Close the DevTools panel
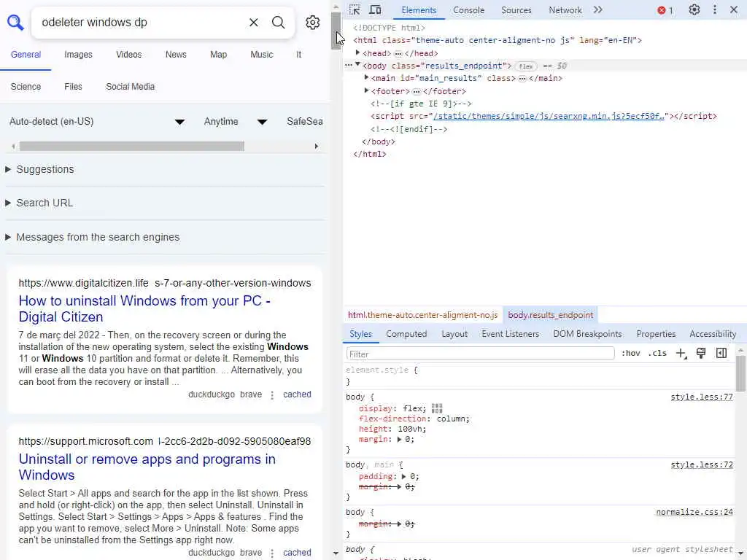The height and width of the screenshot is (560, 747). tap(734, 9)
